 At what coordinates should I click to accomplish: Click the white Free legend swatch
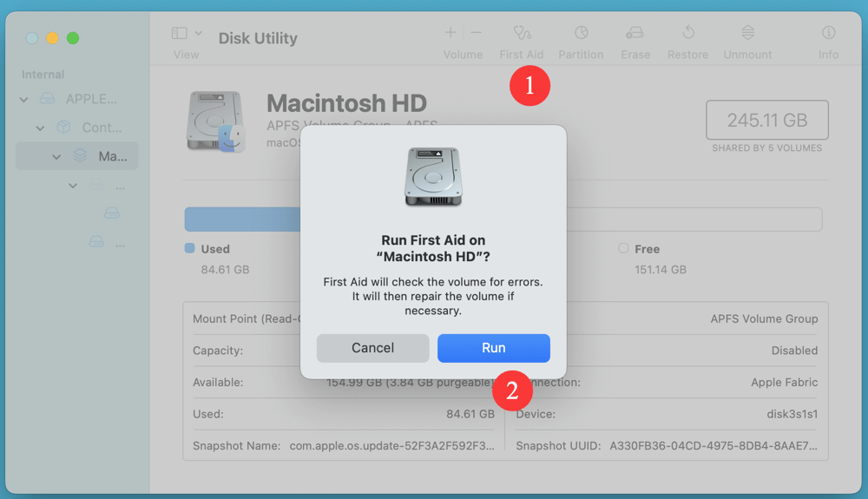pyautogui.click(x=623, y=248)
